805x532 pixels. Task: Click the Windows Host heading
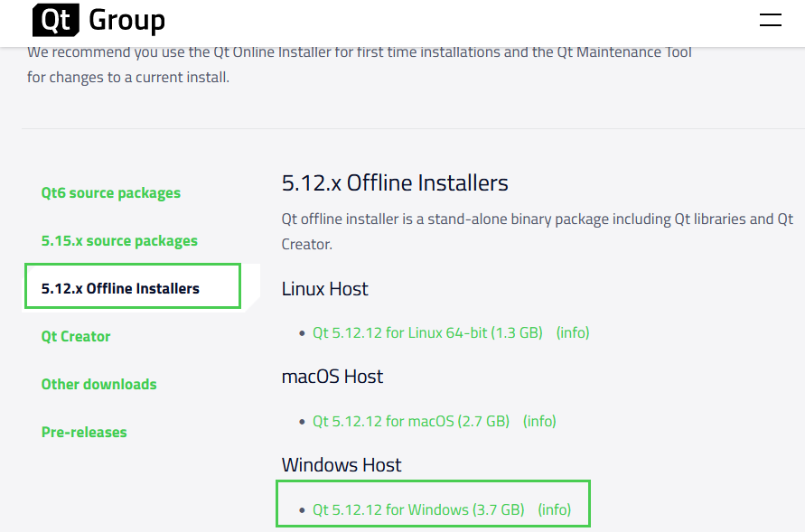(x=341, y=465)
